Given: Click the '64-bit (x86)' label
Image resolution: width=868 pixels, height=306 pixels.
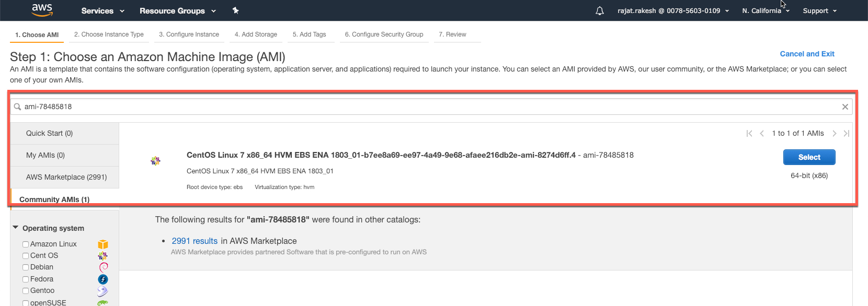Looking at the screenshot, I should coord(809,176).
